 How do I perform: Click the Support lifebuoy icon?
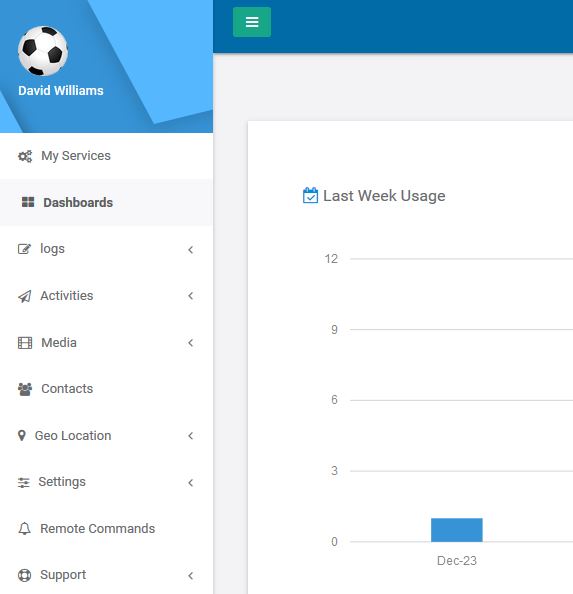(x=25, y=575)
